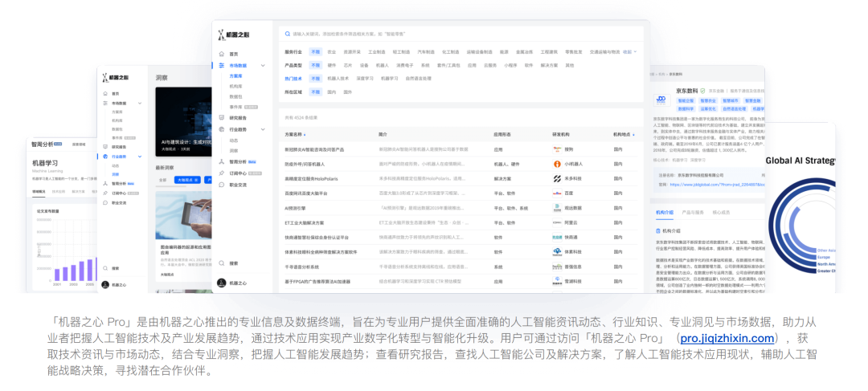Open 高精度定位服务HoloPolaris row
Screen dimensions: 868x391
tap(461, 178)
